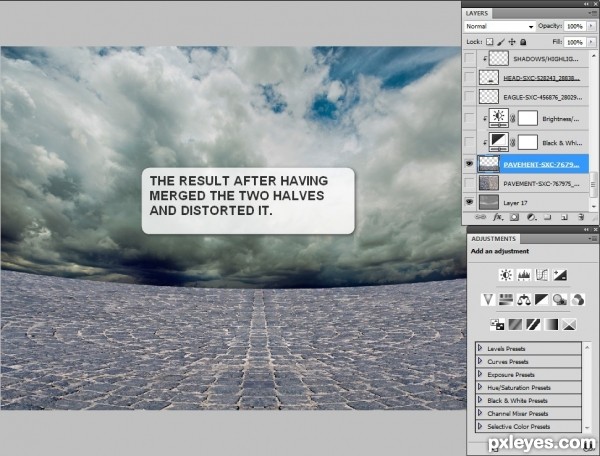Add a Vibrance adjustment
600x456 pixels.
pyautogui.click(x=488, y=299)
